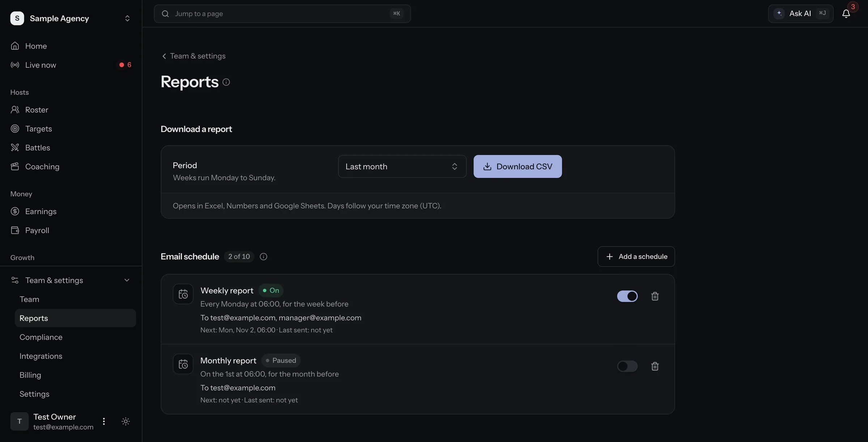868x442 pixels.
Task: Open the Period dropdown showing Last month
Action: pos(402,166)
